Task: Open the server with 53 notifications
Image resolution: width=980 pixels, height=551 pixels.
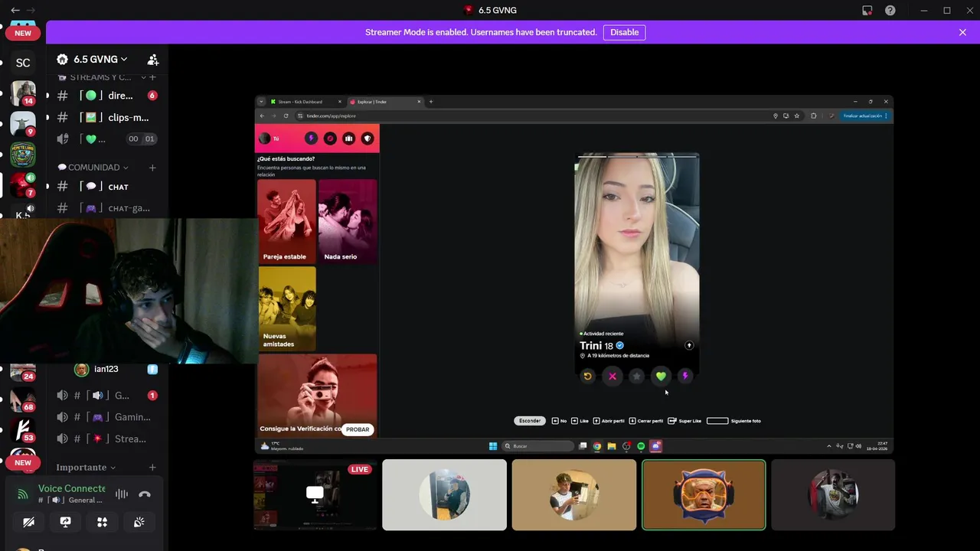Action: (x=23, y=430)
